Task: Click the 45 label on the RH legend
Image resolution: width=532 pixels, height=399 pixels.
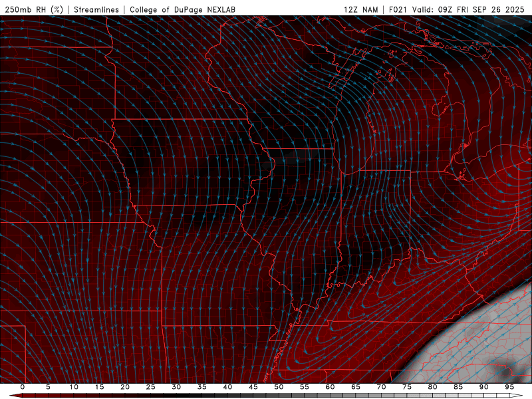Action: point(253,387)
